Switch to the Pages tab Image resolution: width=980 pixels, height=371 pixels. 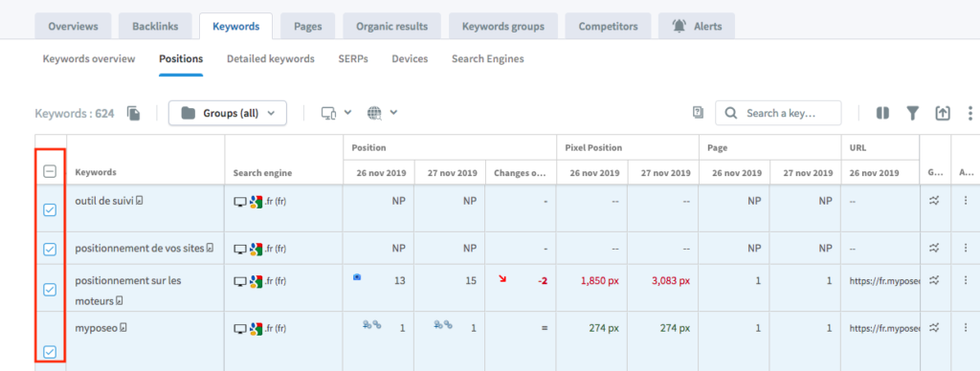(x=307, y=26)
